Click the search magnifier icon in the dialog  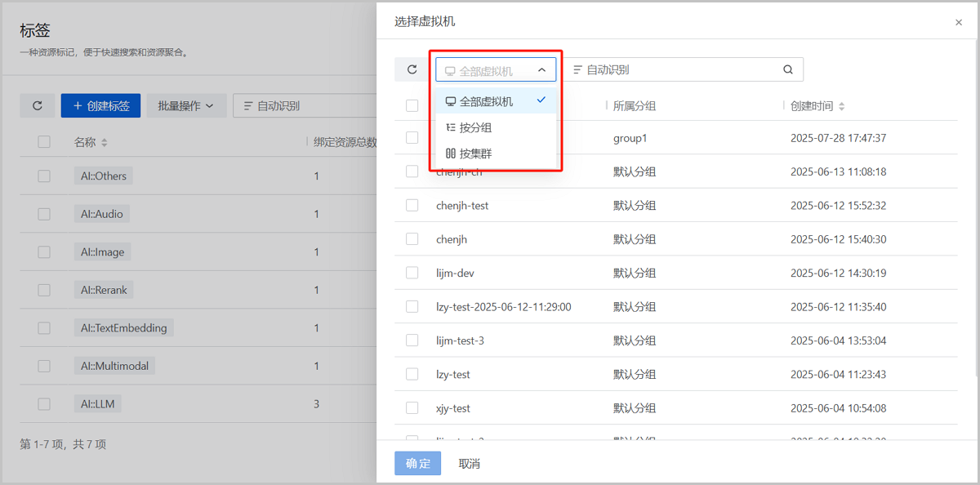787,69
